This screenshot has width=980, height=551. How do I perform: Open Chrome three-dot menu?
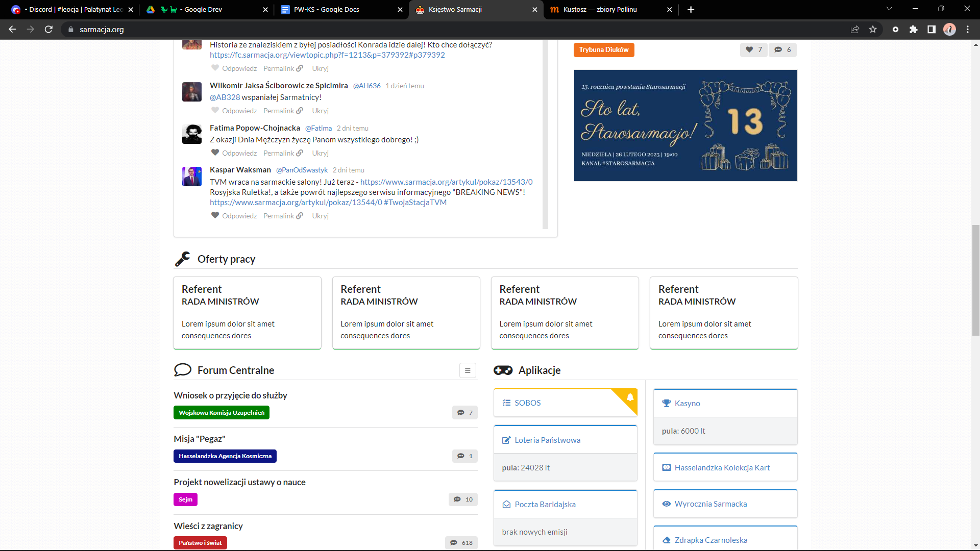968,30
